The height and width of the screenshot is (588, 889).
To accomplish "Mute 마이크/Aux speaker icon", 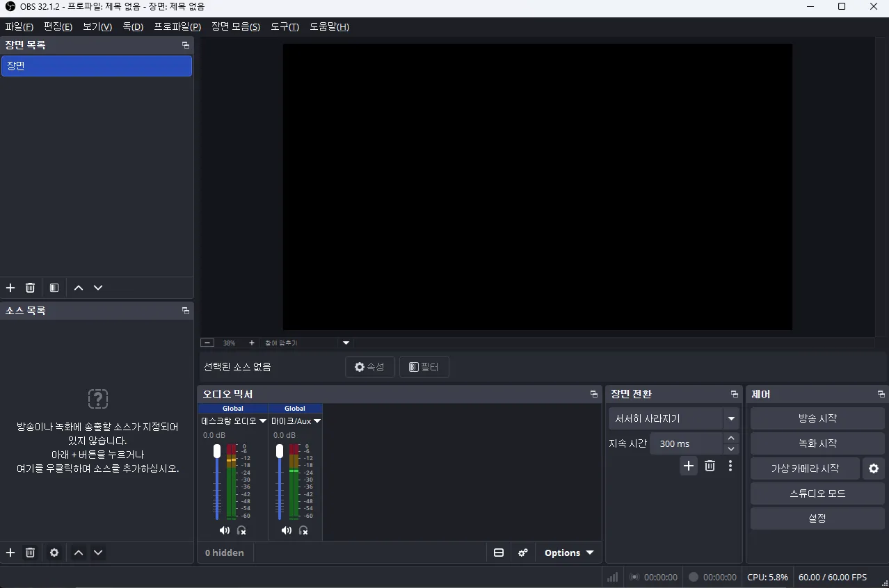I will pos(286,530).
